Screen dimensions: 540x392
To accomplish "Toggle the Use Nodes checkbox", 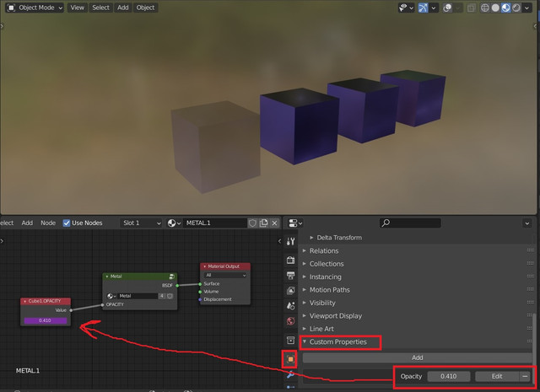I will pyautogui.click(x=67, y=223).
